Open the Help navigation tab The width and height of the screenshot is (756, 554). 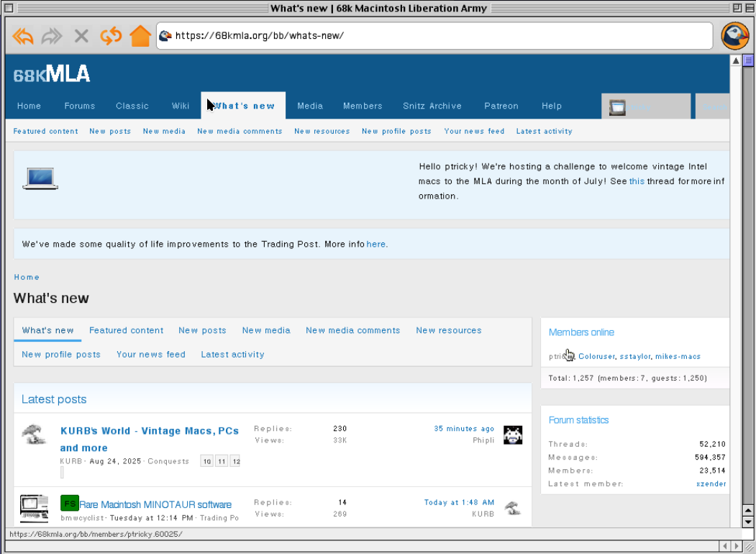[x=551, y=106]
